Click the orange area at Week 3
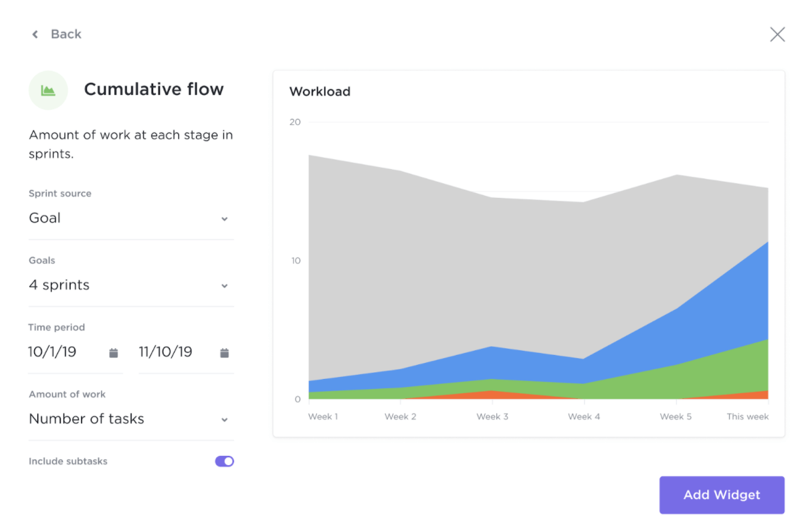Screen dimensions: 804x532 point(493,395)
